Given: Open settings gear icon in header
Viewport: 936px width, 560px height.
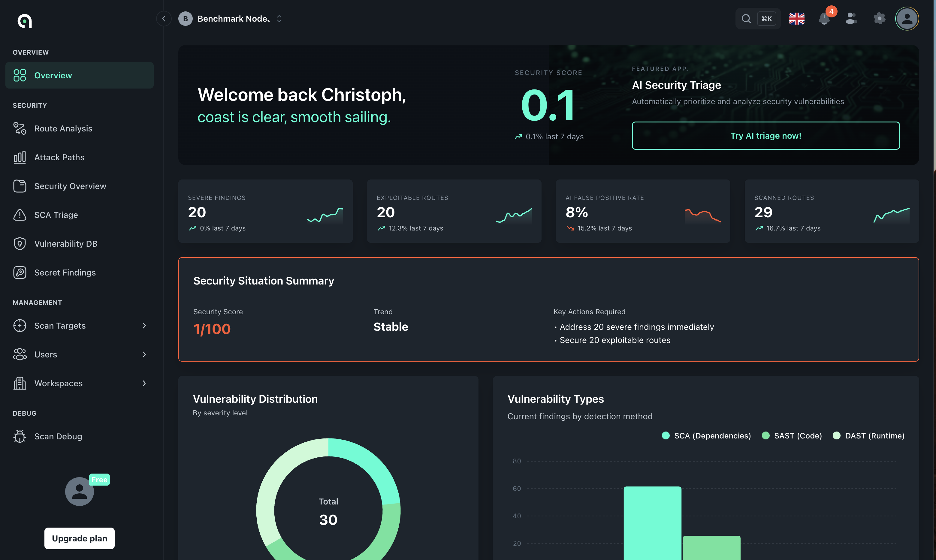Looking at the screenshot, I should pos(879,19).
